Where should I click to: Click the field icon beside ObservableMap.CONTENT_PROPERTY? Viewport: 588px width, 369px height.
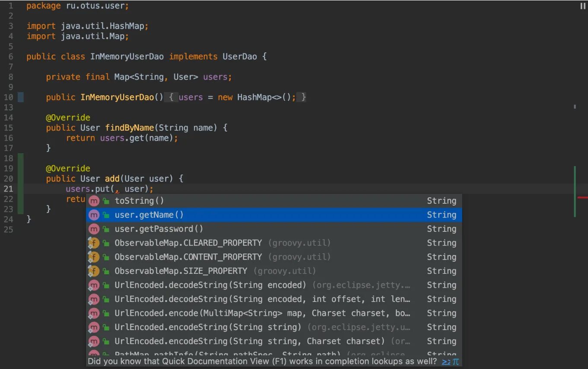[x=94, y=257]
